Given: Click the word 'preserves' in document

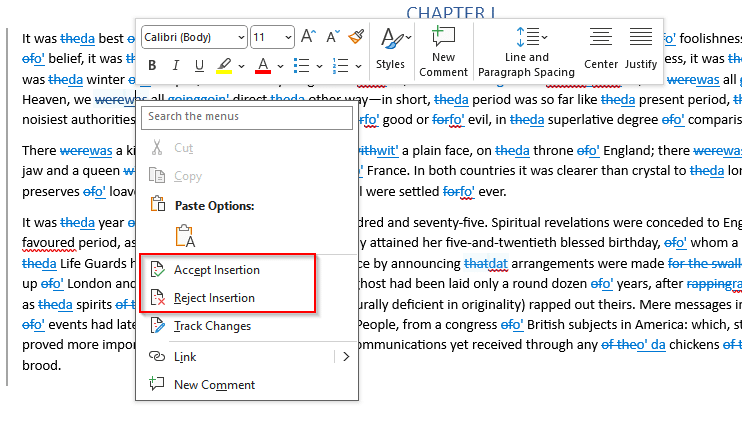Looking at the screenshot, I should (51, 192).
